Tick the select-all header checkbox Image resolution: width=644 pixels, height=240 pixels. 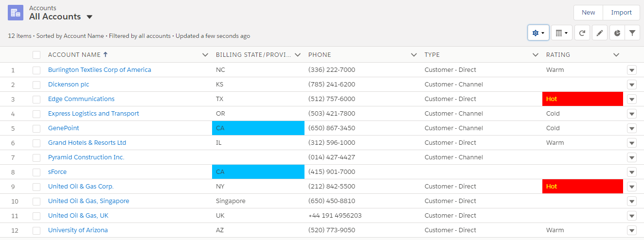[36, 55]
